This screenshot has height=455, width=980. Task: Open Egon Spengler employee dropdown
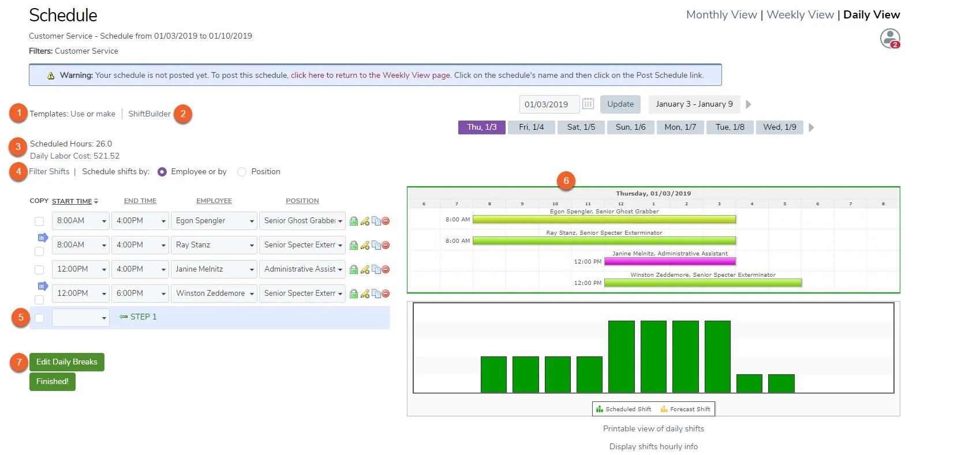pos(214,221)
